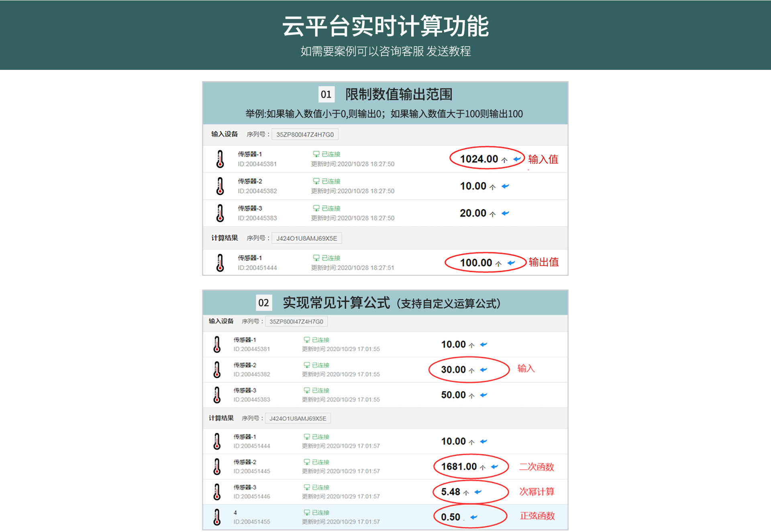Image resolution: width=771 pixels, height=532 pixels.
Task: Click serial number field J424O1U8AMJ69X5E in section 02
Action: 298,418
